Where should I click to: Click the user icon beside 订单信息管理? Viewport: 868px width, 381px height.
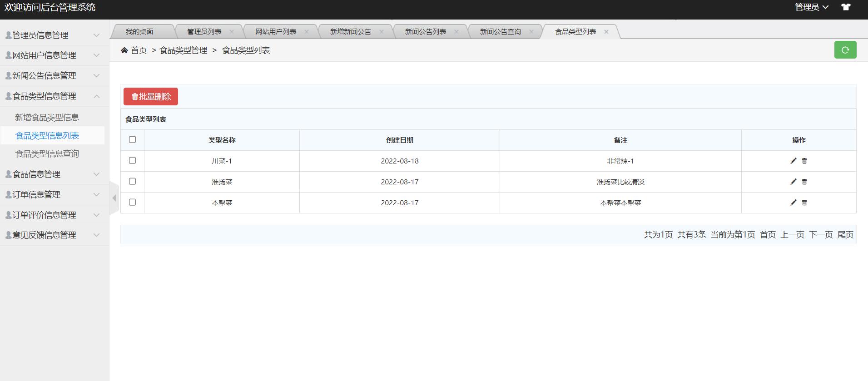8,194
